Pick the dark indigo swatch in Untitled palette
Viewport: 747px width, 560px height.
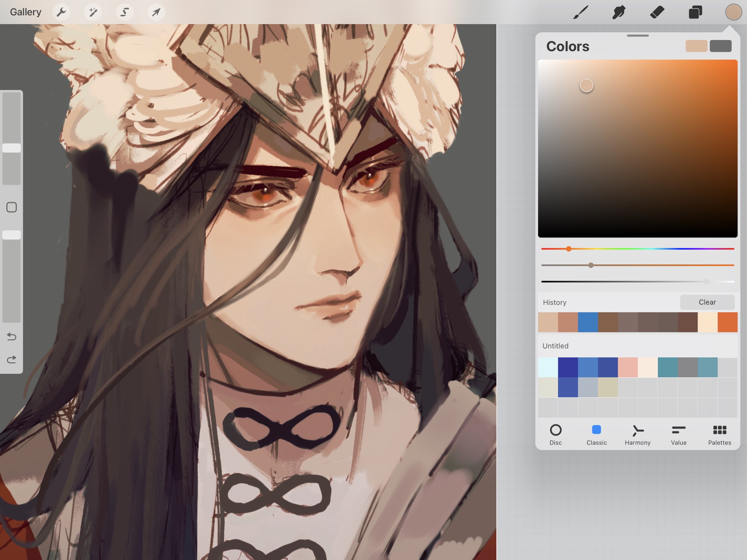[x=568, y=367]
